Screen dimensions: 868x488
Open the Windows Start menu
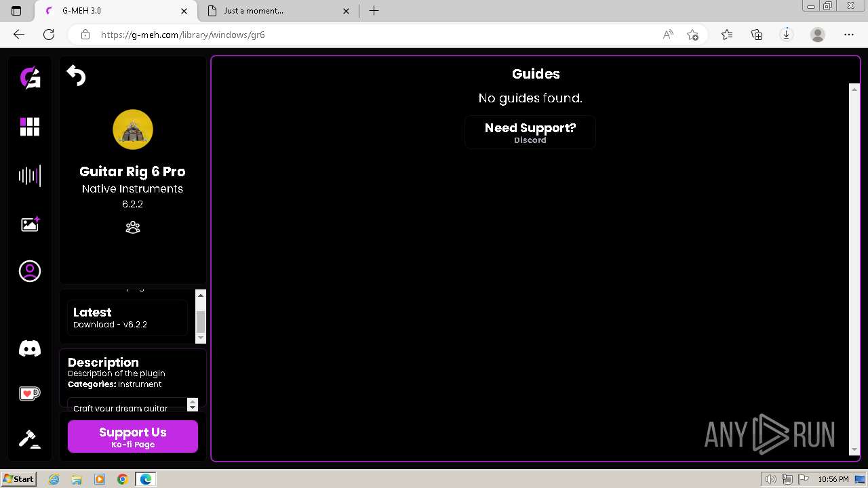point(19,479)
